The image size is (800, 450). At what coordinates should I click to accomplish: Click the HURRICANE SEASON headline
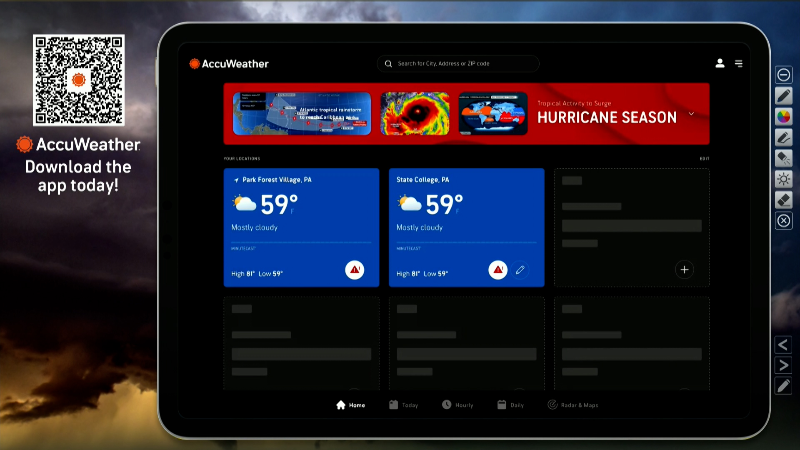[x=607, y=118]
